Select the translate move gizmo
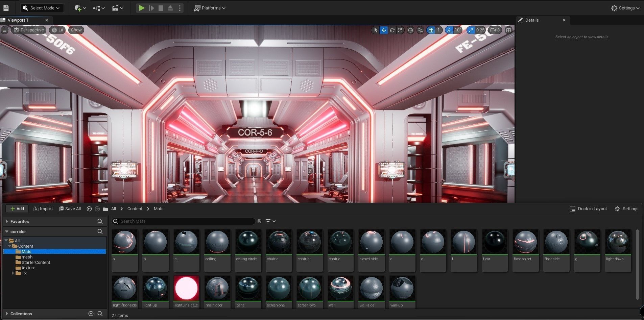This screenshot has height=320, width=644. (384, 30)
